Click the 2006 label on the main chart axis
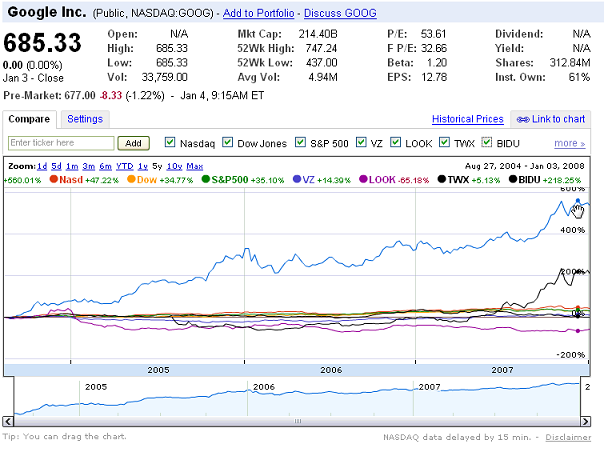Screen dimensions: 604x452 [x=331, y=370]
